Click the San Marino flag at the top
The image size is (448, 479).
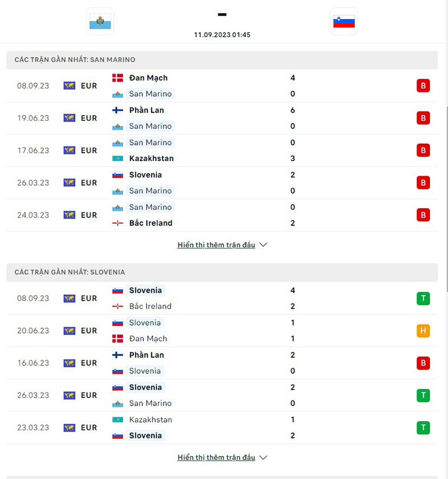coord(100,21)
